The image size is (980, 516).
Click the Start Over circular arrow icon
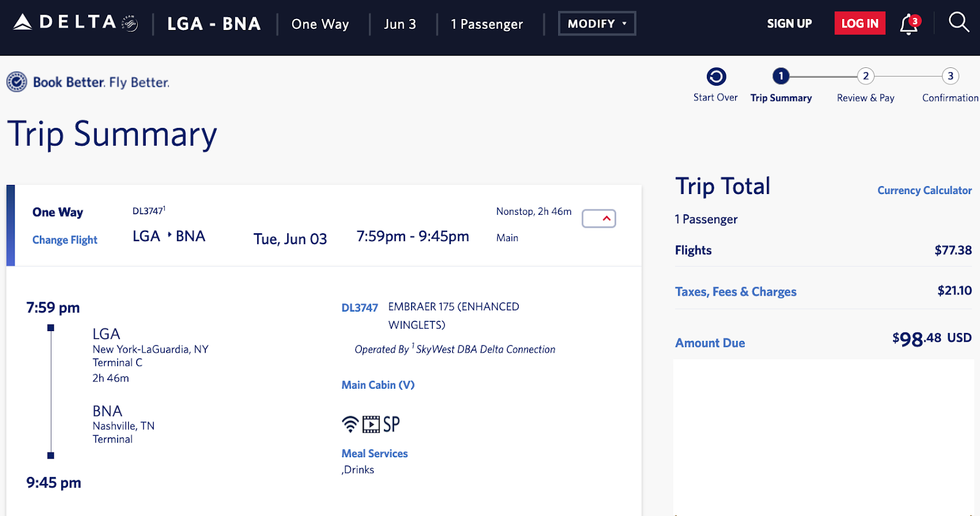(716, 77)
